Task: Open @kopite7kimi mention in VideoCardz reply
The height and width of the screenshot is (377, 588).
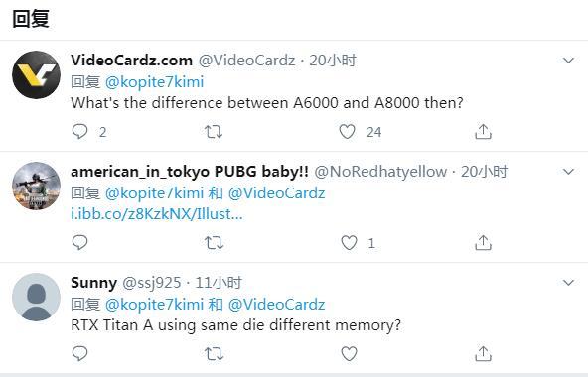Action: 155,82
